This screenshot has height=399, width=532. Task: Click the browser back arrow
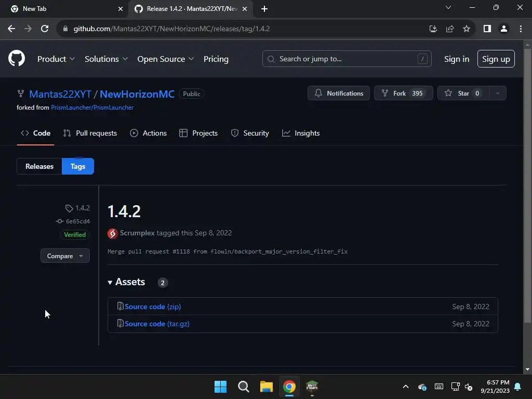[11, 29]
